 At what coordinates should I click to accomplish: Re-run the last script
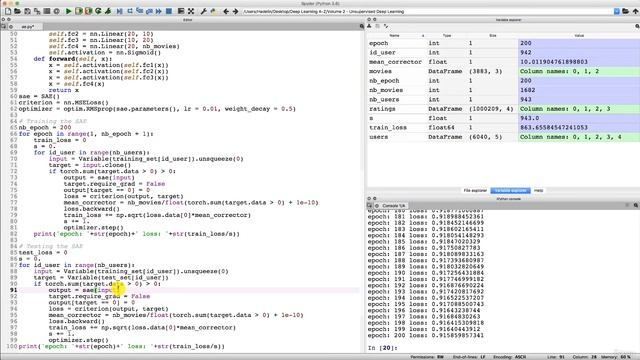click(98, 11)
